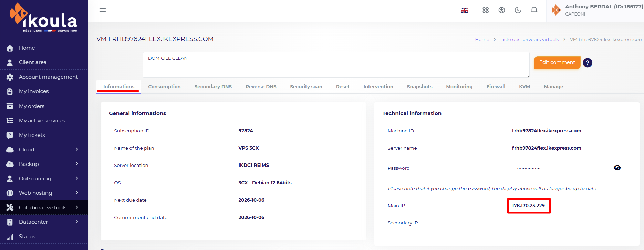Change language via UK flag icon

pos(464,10)
